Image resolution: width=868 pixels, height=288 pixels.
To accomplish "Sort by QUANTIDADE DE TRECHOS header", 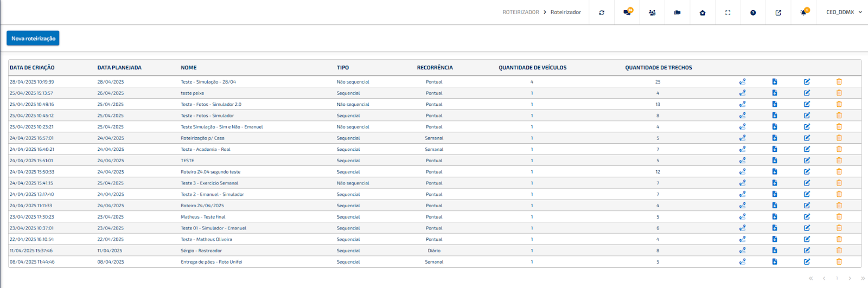I will coord(659,68).
